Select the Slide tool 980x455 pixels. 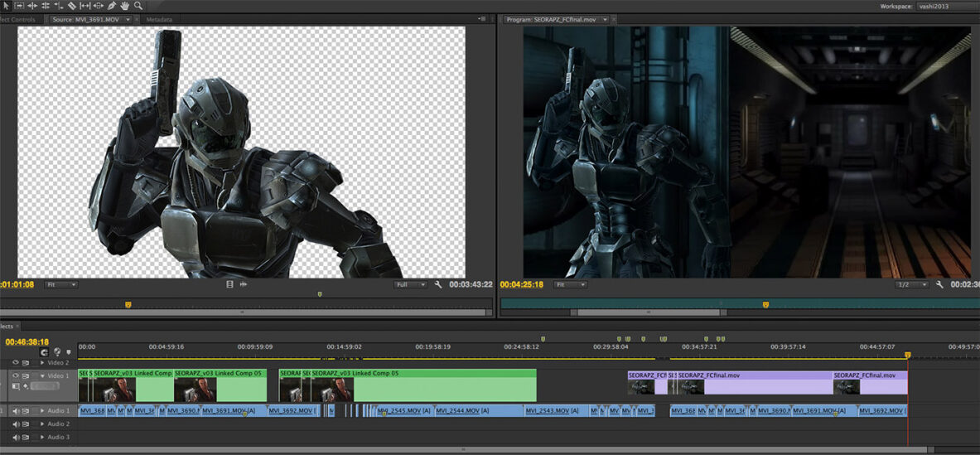99,6
